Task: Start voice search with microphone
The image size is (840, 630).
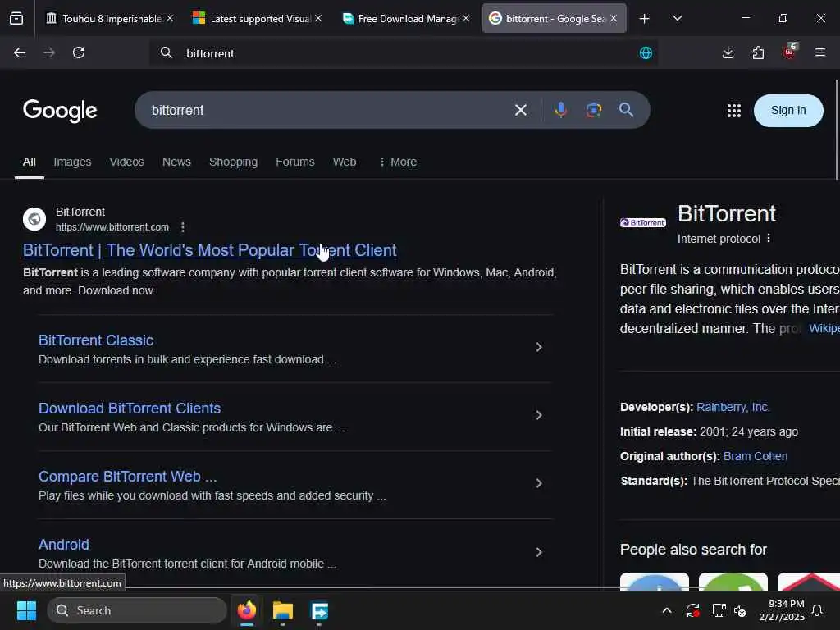Action: coord(561,110)
